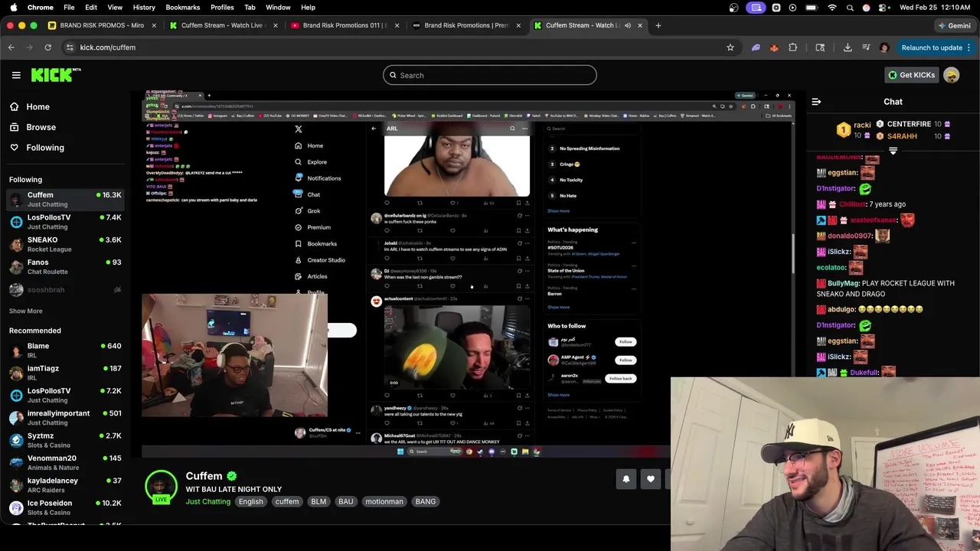Screen dimensions: 980x551
Task: Click the Chrome forward arrow
Action: pos(29,47)
